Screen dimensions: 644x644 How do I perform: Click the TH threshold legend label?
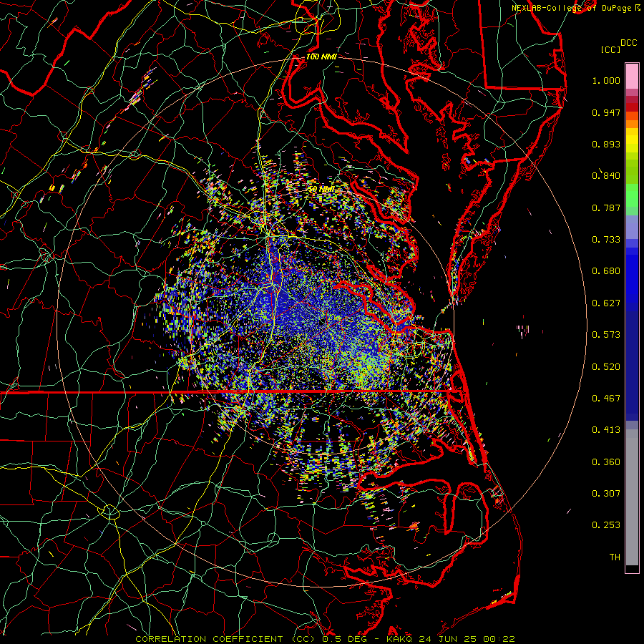[615, 557]
